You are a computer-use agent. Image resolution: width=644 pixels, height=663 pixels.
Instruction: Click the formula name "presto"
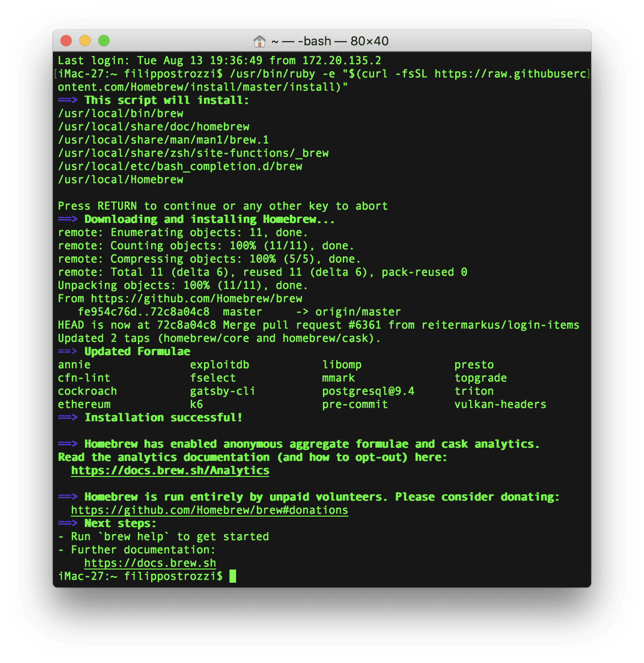pos(474,365)
